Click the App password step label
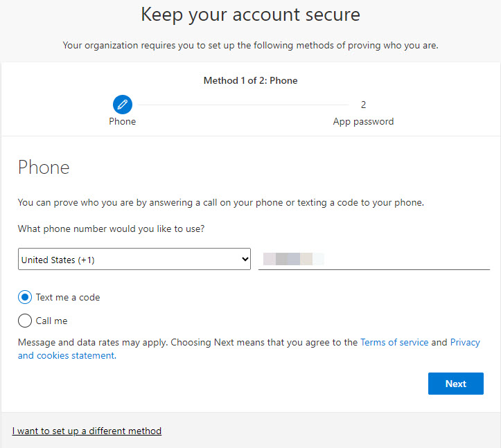This screenshot has width=501, height=448. [x=363, y=121]
